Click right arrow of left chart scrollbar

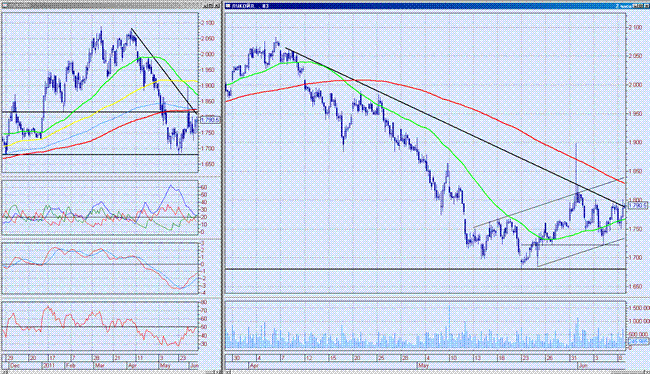pos(218,372)
